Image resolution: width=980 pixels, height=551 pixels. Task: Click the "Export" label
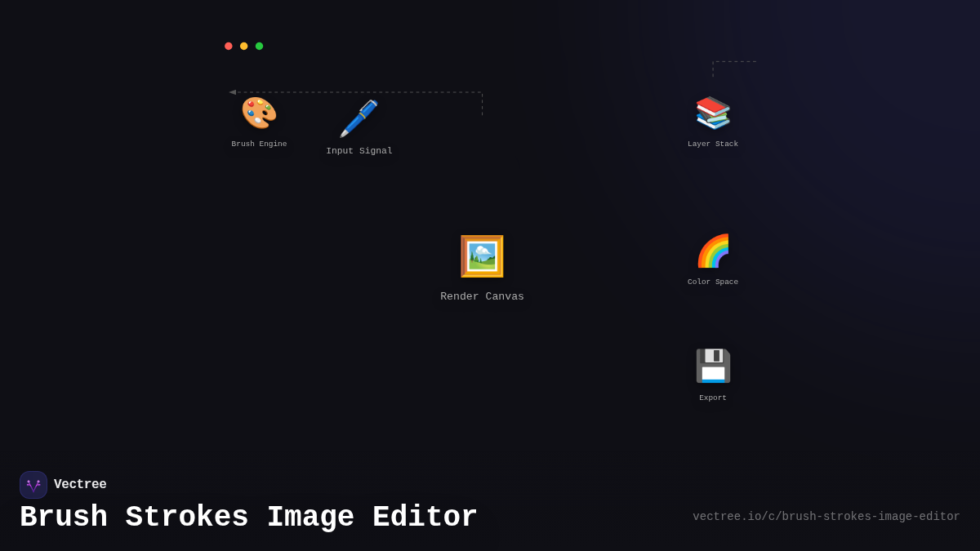pos(712,397)
